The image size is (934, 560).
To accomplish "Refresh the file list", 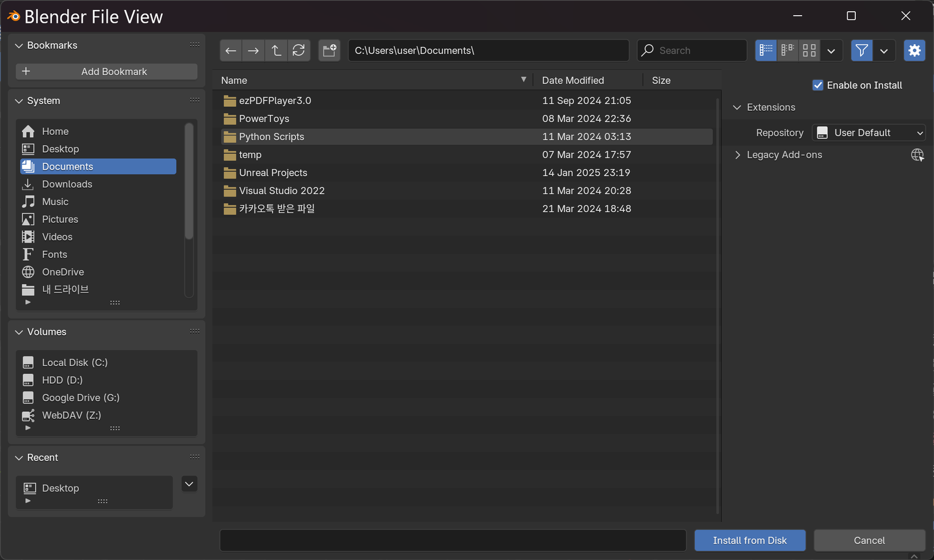I will pos(299,51).
